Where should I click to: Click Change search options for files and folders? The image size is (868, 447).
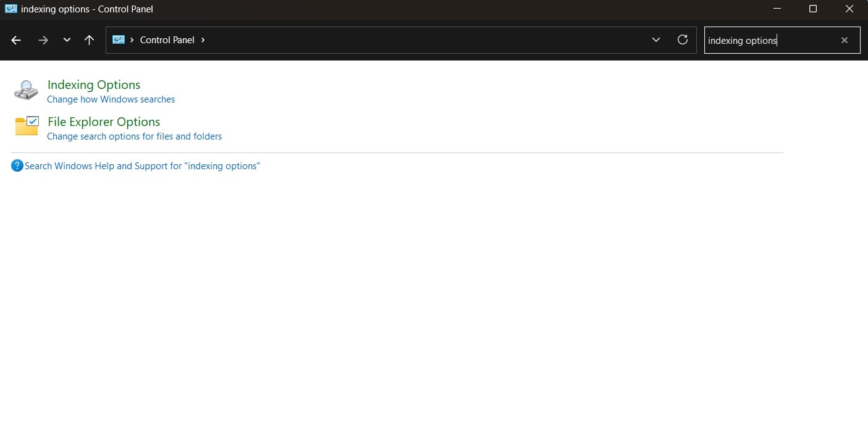coord(135,136)
